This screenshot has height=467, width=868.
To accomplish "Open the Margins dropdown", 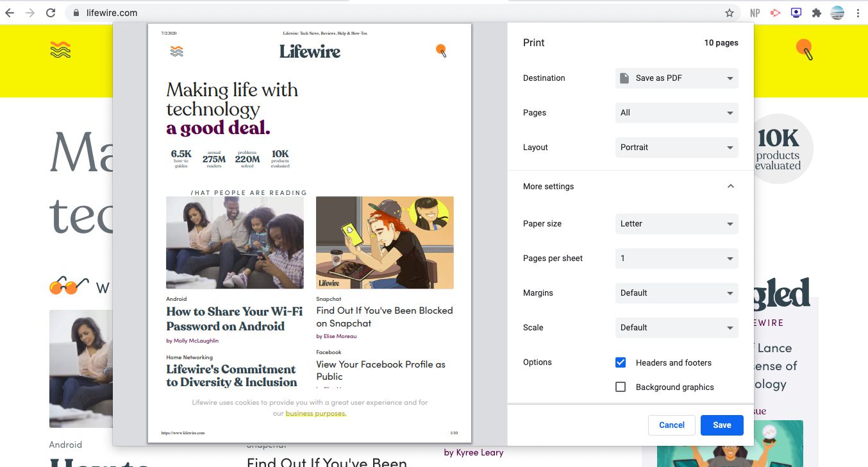I will 676,293.
